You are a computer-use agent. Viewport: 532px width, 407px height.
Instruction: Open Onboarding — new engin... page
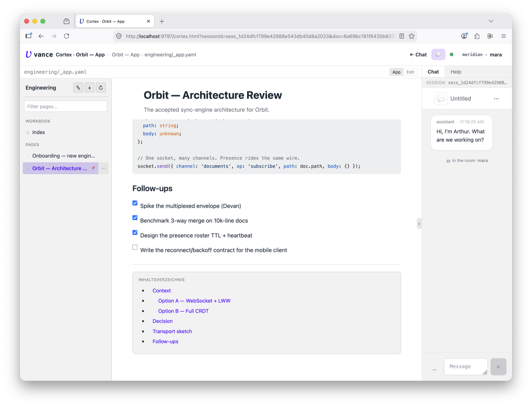66,156
